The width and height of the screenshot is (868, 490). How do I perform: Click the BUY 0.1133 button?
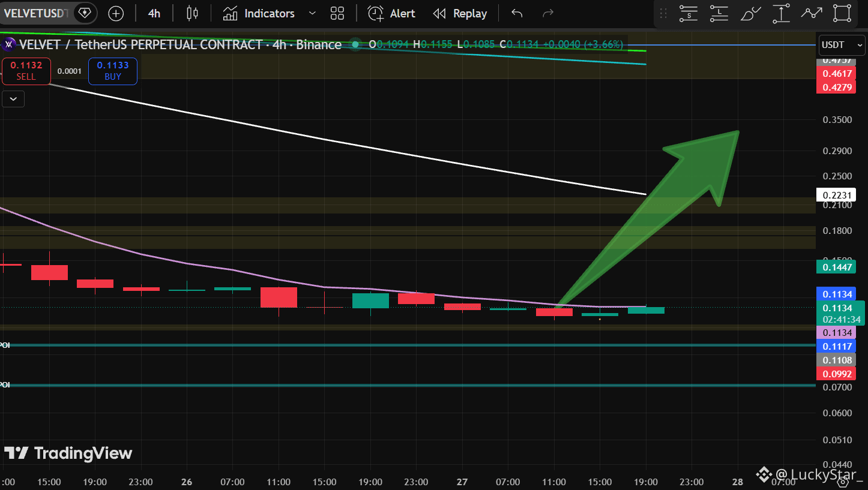tap(113, 71)
